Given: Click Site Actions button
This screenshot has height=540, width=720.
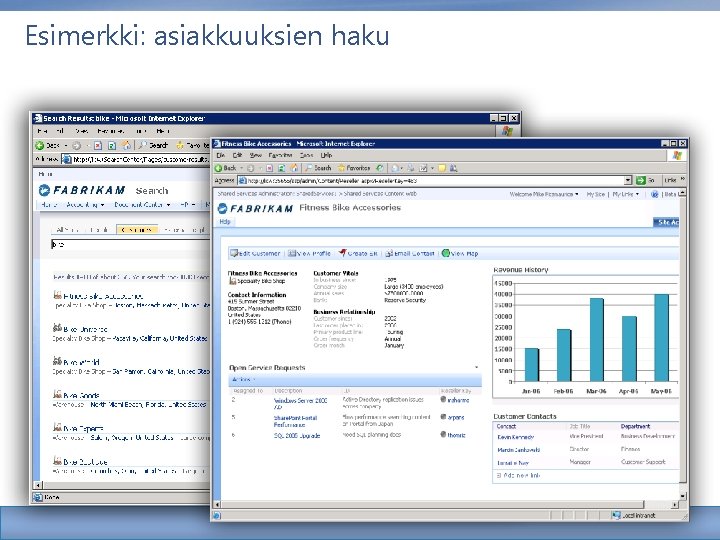Looking at the screenshot, I should point(666,222).
